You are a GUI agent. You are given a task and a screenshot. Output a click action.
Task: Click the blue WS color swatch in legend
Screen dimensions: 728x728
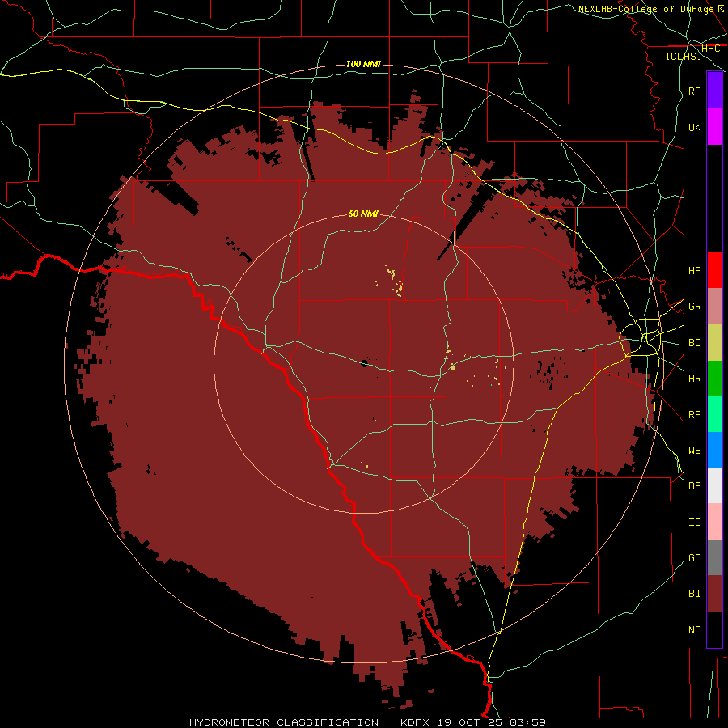714,450
